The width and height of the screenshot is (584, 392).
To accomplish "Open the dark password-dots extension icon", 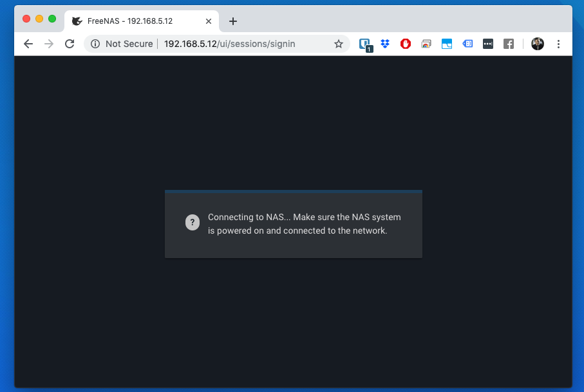I will click(x=488, y=44).
